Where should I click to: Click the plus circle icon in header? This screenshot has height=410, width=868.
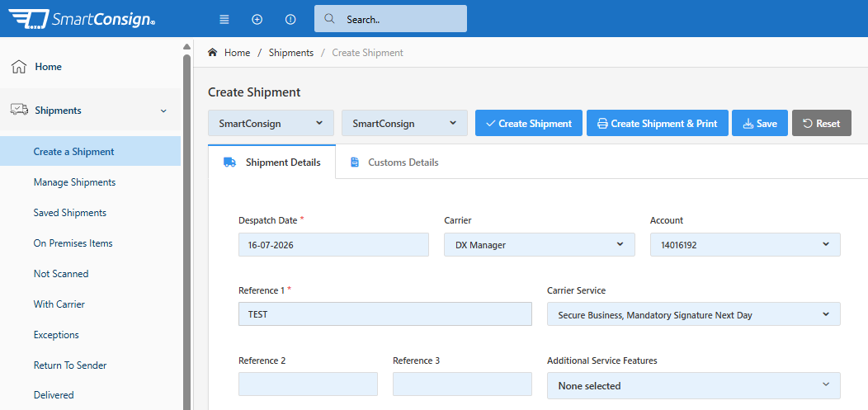257,19
